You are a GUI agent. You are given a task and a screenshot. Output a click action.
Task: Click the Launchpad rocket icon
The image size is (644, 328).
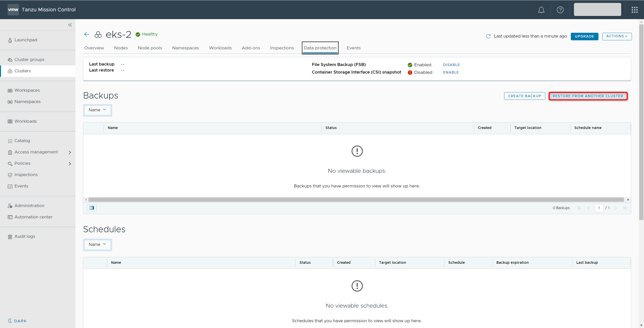(10, 40)
